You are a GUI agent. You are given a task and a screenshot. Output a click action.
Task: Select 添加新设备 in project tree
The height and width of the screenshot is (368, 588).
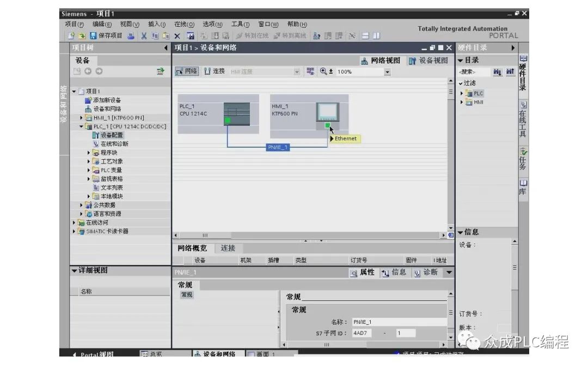[x=107, y=100]
